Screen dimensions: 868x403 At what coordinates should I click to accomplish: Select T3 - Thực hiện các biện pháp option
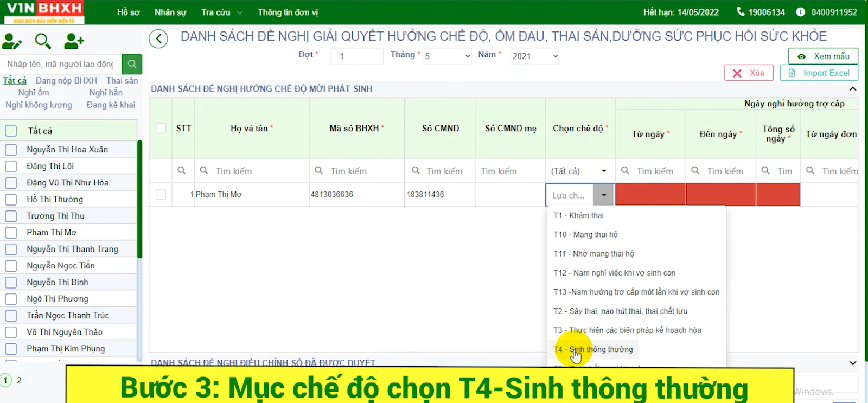coord(627,330)
